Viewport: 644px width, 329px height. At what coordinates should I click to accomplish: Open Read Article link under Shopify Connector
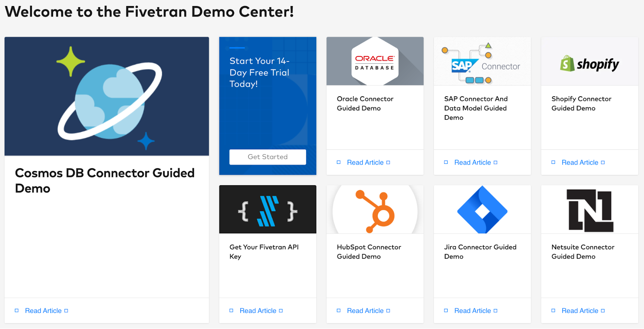click(x=580, y=163)
